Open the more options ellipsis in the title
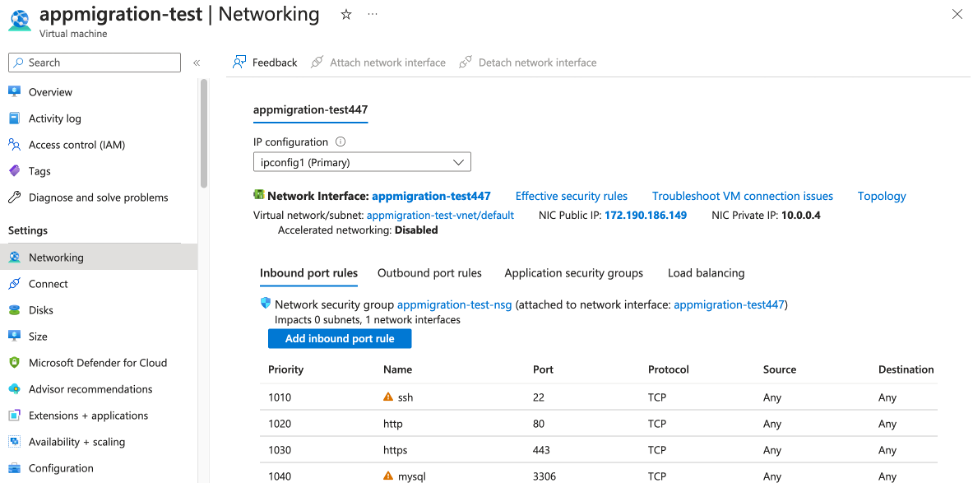 pyautogui.click(x=372, y=15)
